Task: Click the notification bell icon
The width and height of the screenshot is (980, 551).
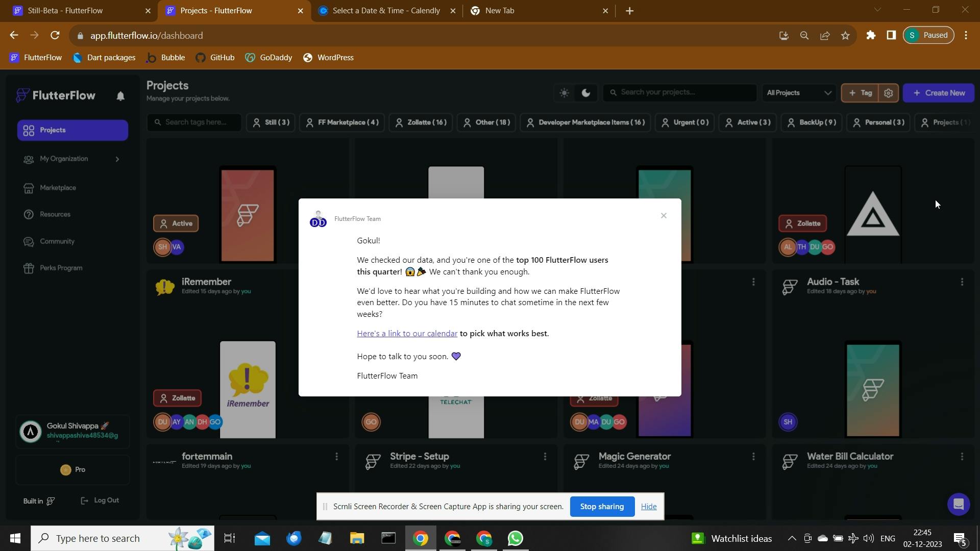Action: click(x=120, y=96)
